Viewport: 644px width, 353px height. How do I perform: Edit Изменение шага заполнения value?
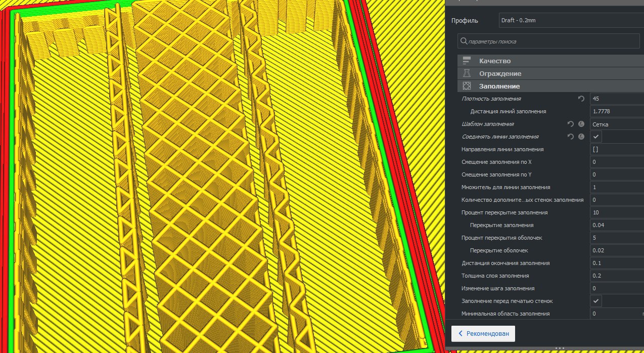(x=617, y=288)
